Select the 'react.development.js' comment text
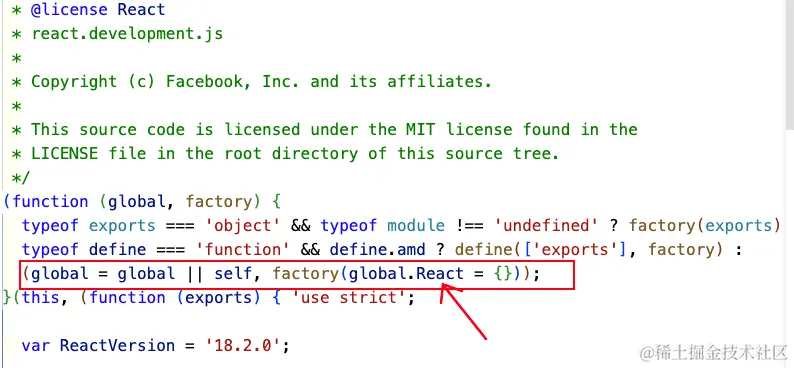Image resolution: width=794 pixels, height=368 pixels. pyautogui.click(x=127, y=34)
